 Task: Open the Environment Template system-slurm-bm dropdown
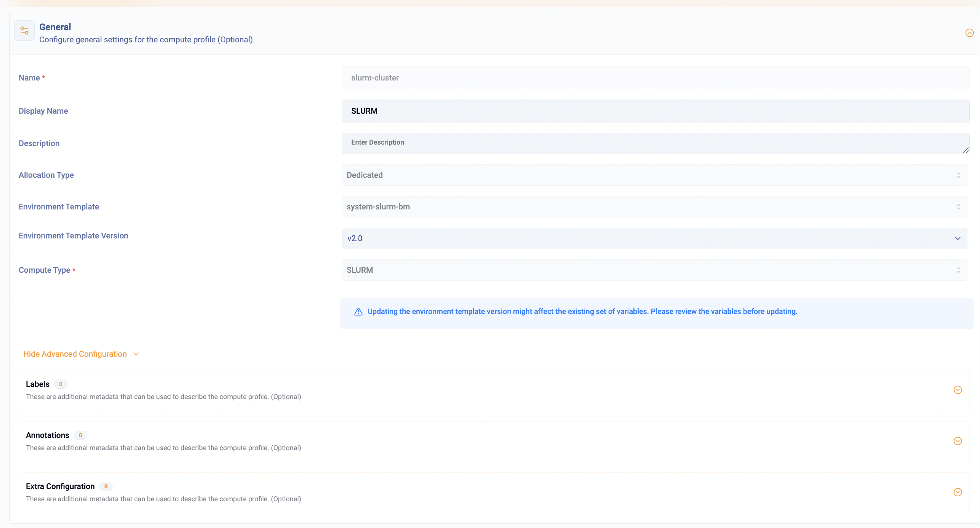point(654,207)
